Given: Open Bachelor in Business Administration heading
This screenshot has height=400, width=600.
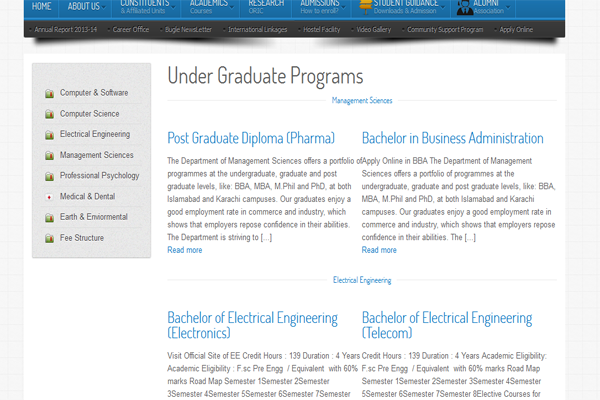Looking at the screenshot, I should [x=453, y=138].
